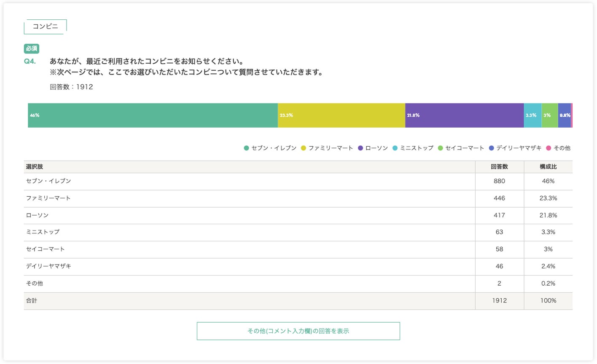
Task: Click the 100% total ratio cell
Action: [548, 301]
